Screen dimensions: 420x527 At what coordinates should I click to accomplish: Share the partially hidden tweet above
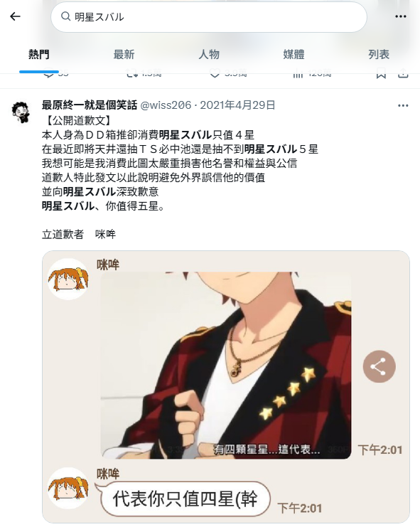click(403, 74)
